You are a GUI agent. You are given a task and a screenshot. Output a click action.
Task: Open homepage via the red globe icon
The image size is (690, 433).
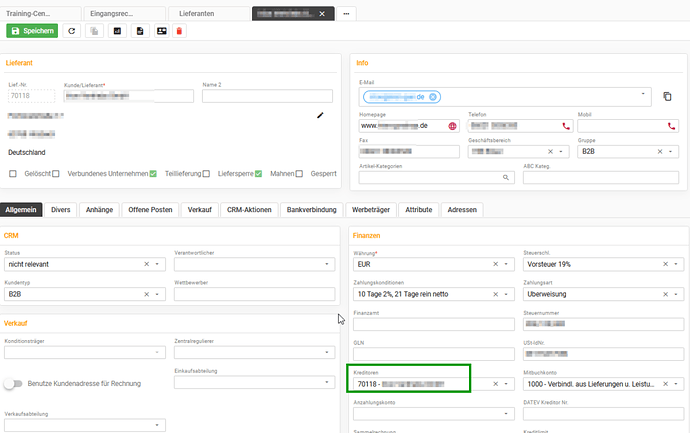click(x=452, y=126)
